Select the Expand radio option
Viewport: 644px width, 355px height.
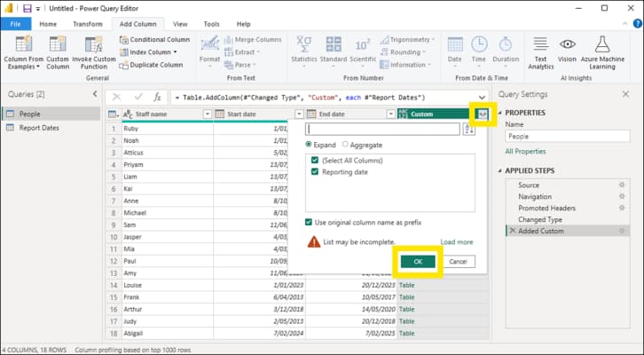click(308, 145)
